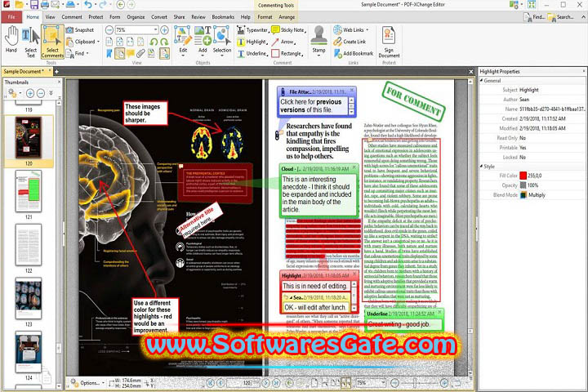Adjust the status bar zoom slider handle

click(415, 383)
